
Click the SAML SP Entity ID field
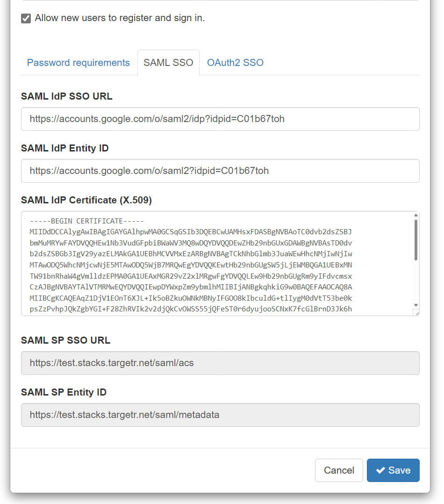pyautogui.click(x=221, y=415)
